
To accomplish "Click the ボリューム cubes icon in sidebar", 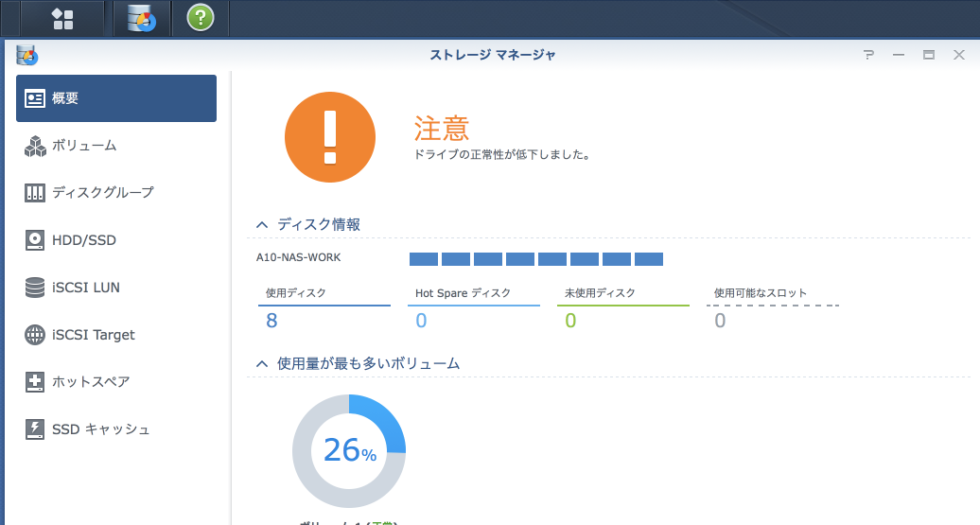I will [x=35, y=146].
